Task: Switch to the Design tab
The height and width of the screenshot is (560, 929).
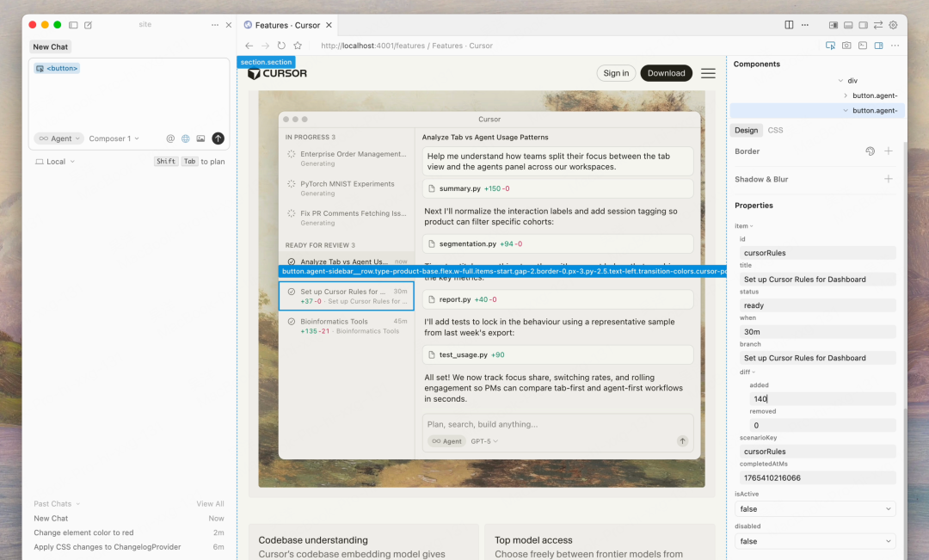Action: click(746, 131)
